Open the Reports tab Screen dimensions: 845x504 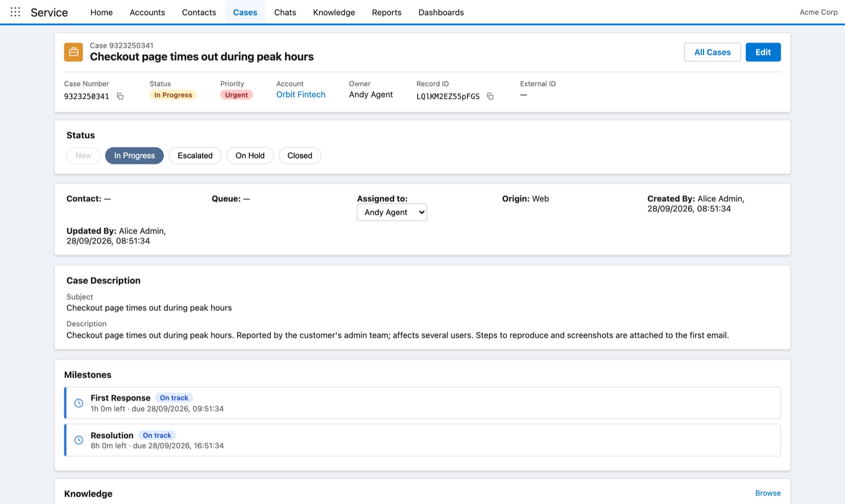[x=387, y=12]
